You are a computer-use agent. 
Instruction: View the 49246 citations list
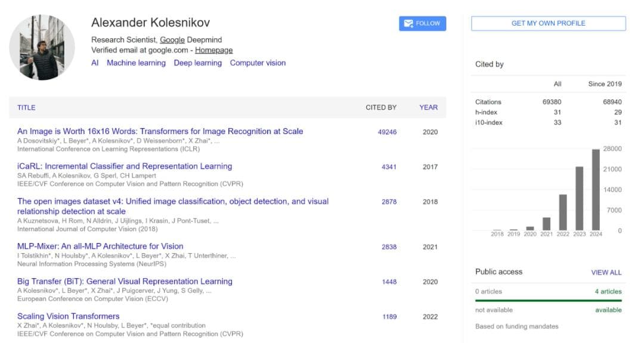coord(387,132)
